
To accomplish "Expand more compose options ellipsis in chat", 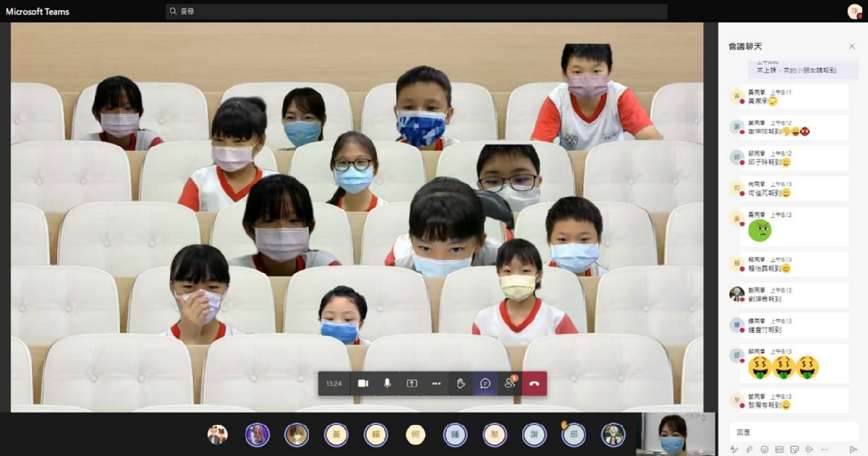I will tap(824, 449).
